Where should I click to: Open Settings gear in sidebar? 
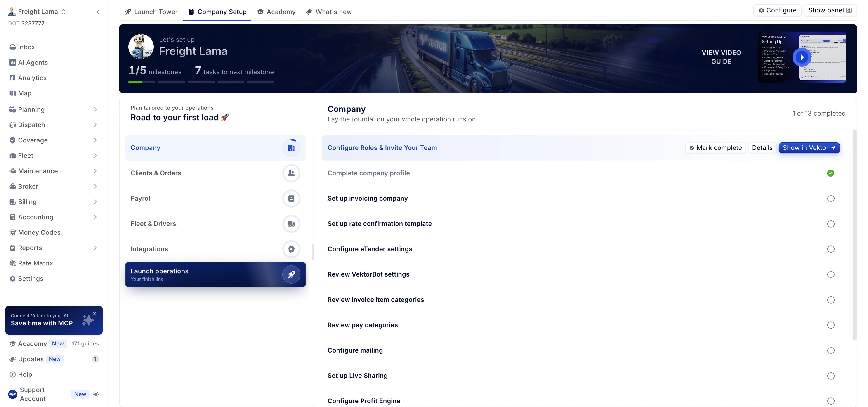coord(12,279)
